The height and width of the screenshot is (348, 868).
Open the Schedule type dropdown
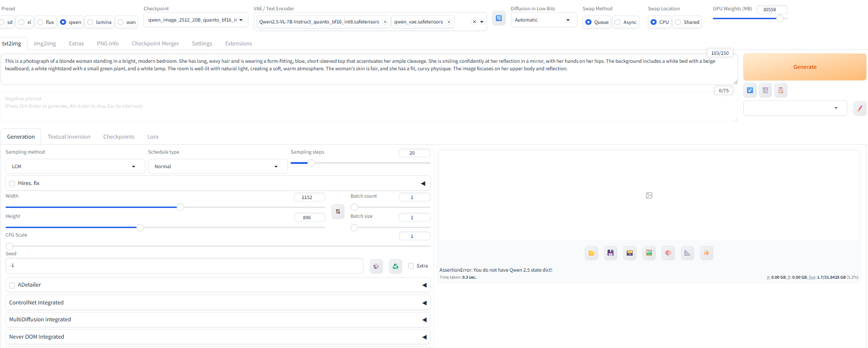tap(217, 166)
